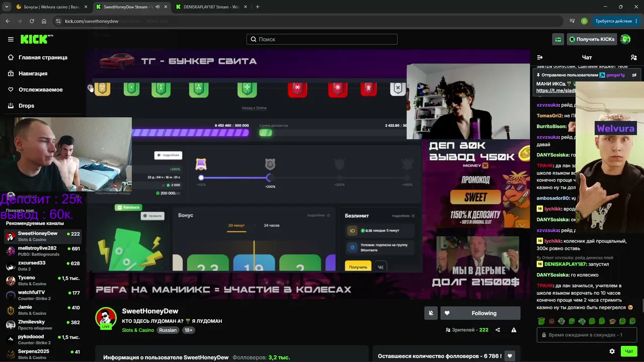
Task: Select the frog emote with halo
Action: pyautogui.click(x=541, y=321)
